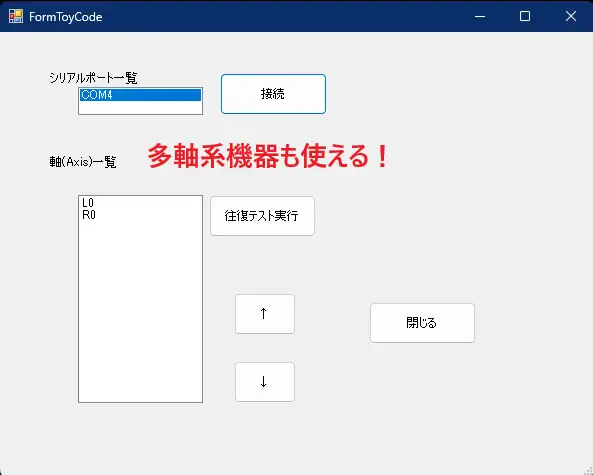Click the FormToyCode app icon in title bar
Image resolution: width=593 pixels, height=475 pixels.
[16, 16]
